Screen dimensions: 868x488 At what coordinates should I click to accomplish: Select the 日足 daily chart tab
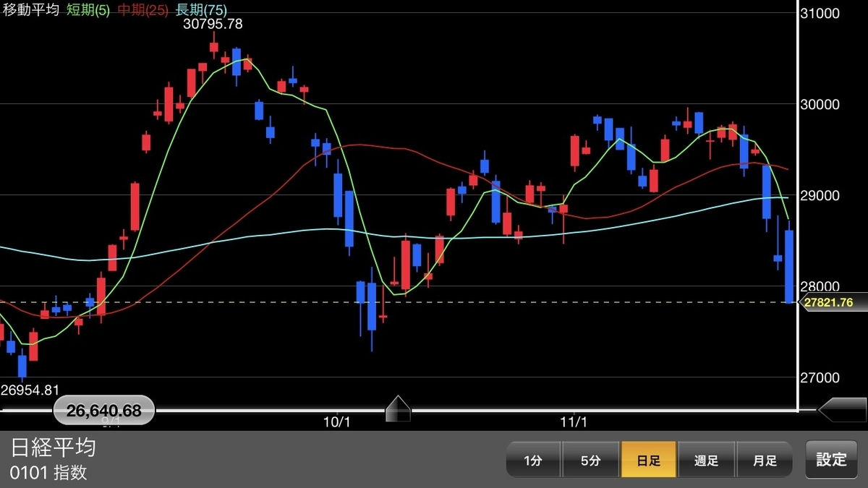(x=648, y=461)
